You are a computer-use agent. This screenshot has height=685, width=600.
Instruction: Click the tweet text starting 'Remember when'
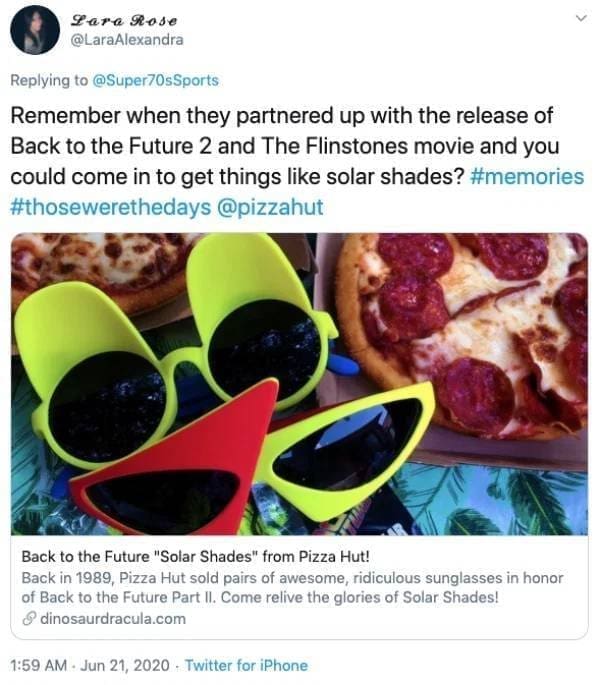pyautogui.click(x=281, y=145)
